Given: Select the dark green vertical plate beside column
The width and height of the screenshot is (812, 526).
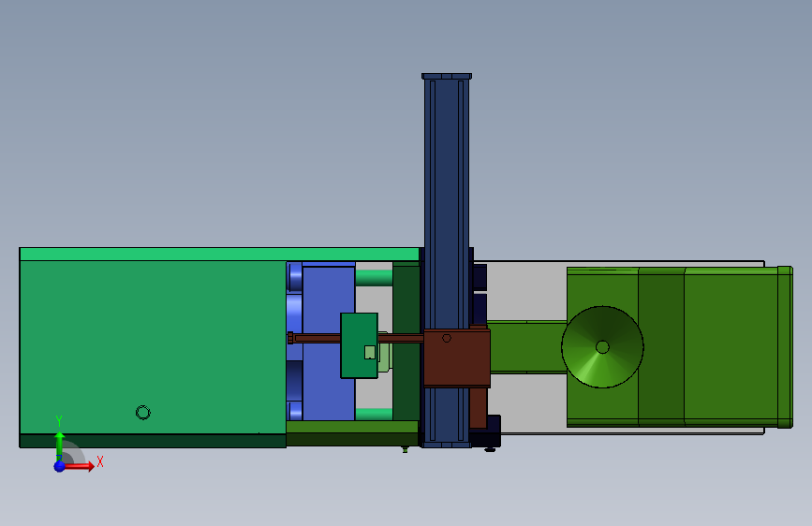Looking at the screenshot, I should click(x=406, y=342).
